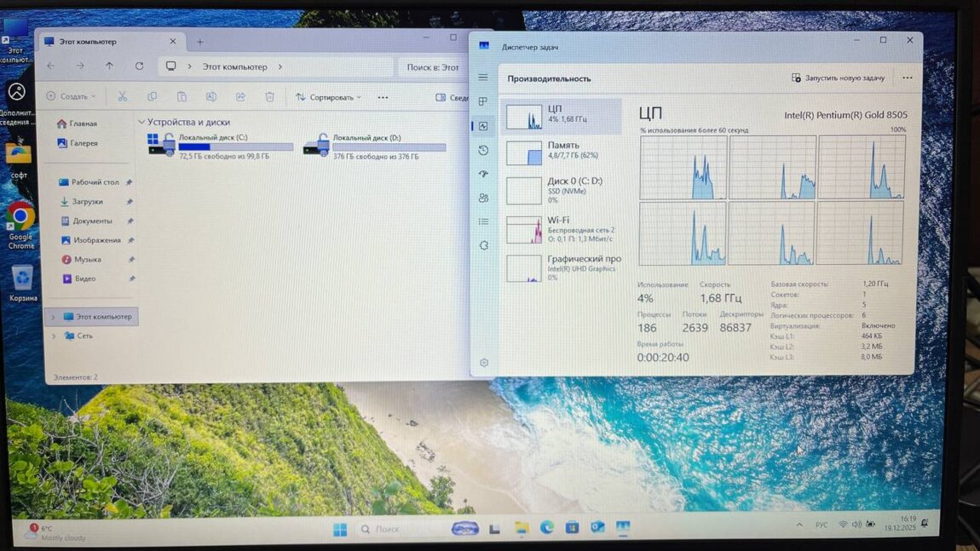Select Память in the performance list
Viewport: 980px width, 551px height.
point(562,151)
